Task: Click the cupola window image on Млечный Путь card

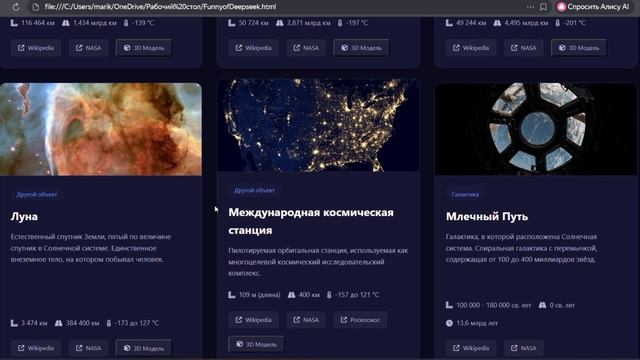Action: [x=536, y=129]
